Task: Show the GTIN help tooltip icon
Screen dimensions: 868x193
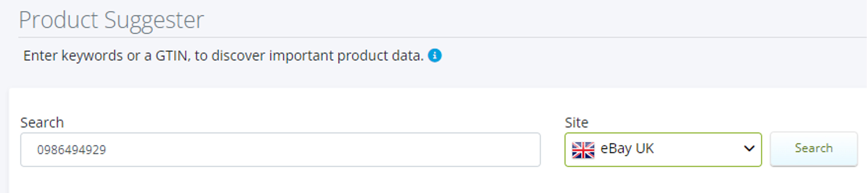Action: (x=435, y=56)
